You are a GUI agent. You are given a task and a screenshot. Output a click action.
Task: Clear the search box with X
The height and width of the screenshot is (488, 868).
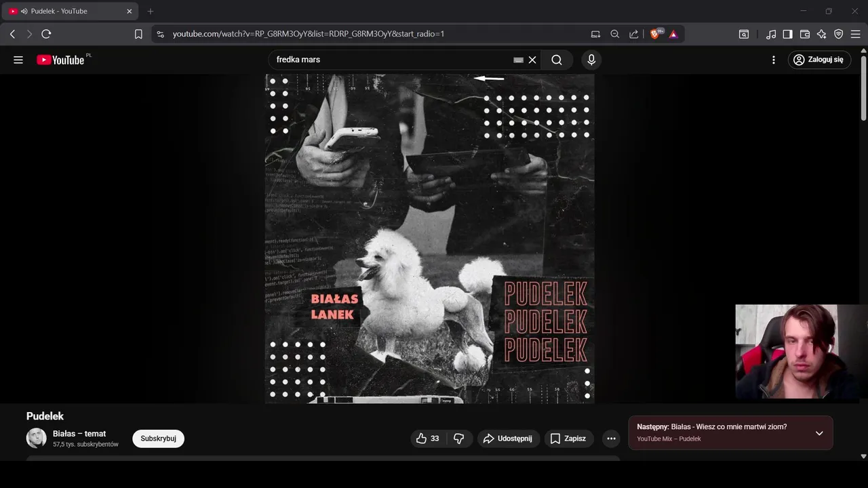pyautogui.click(x=532, y=60)
